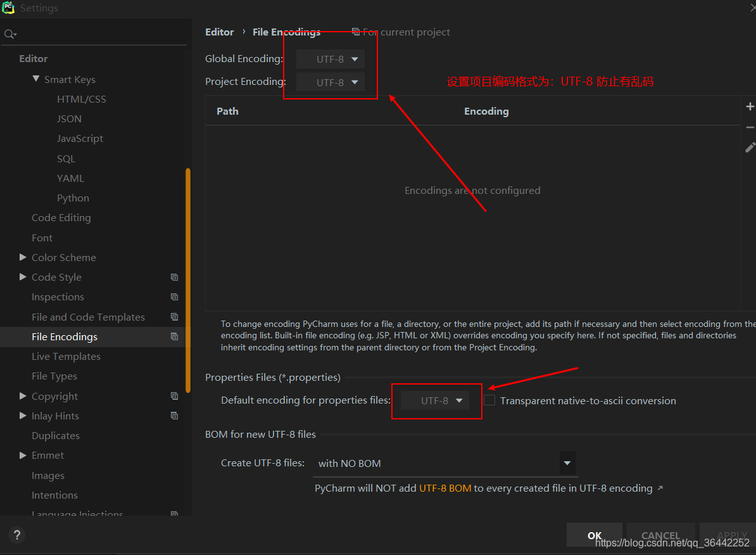Open Duplicates settings page
756x555 pixels.
pos(56,435)
